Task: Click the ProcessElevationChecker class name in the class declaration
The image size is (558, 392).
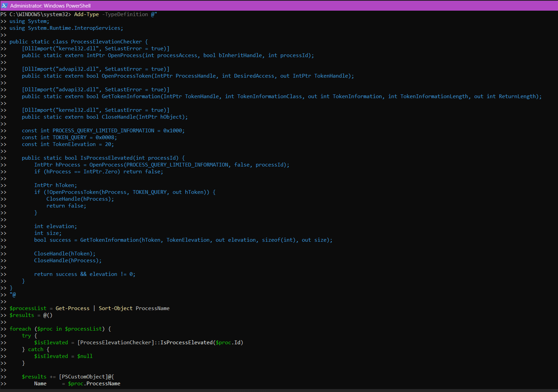Action: pos(106,42)
